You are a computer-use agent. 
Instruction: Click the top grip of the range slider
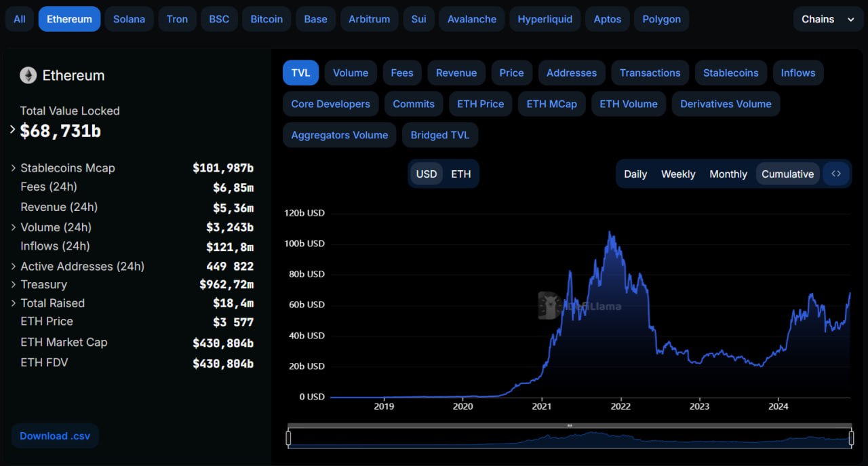click(x=570, y=426)
